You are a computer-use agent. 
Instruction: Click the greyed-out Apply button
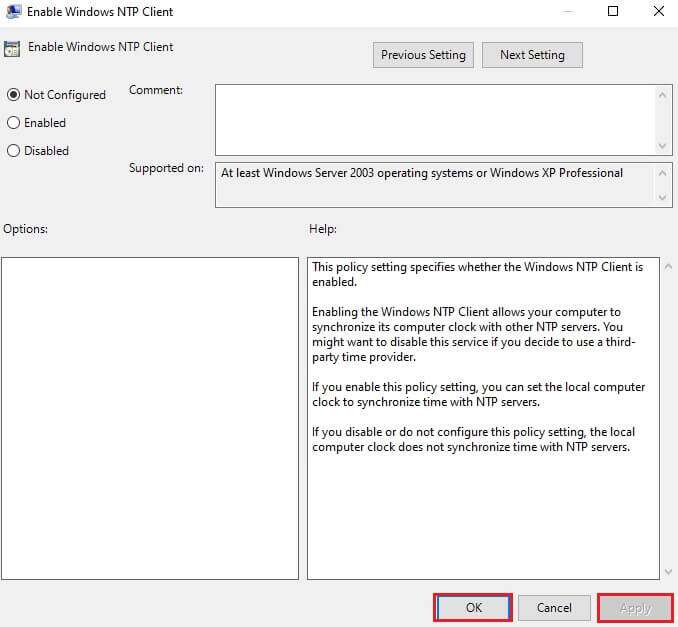click(635, 608)
